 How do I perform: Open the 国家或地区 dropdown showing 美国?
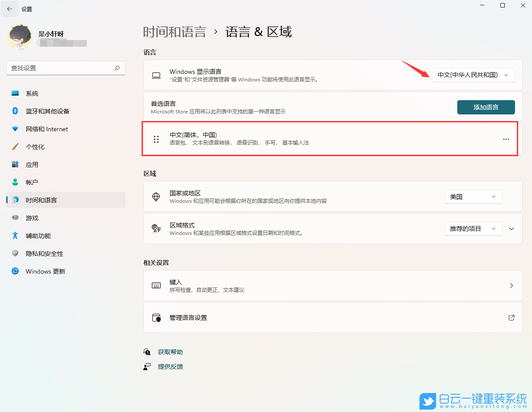(x=473, y=196)
